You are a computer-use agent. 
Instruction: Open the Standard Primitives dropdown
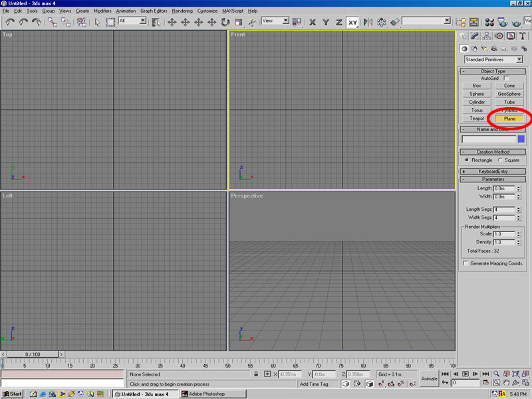click(x=493, y=60)
